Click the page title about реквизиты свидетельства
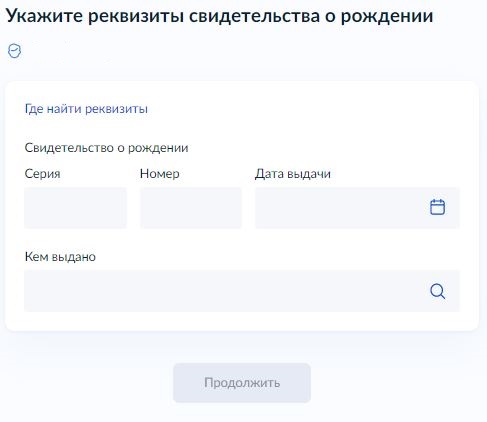487x422 pixels. pos(220,16)
